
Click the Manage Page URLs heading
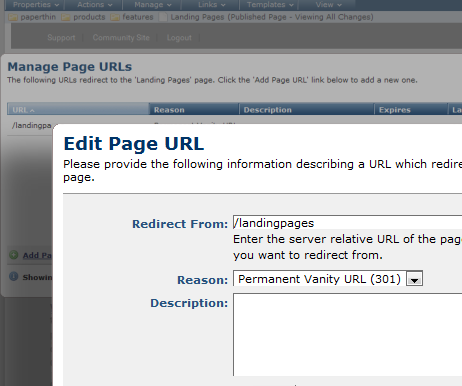point(70,67)
